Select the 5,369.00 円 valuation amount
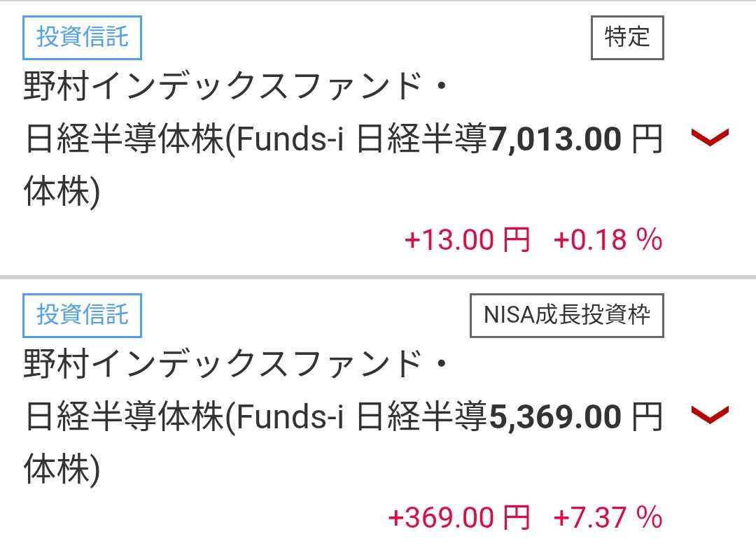 click(x=555, y=418)
